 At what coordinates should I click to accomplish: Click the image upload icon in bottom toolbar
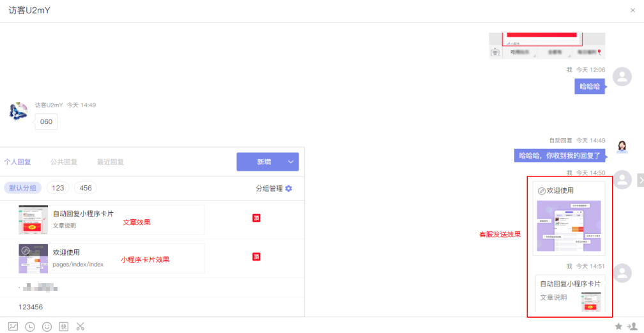click(13, 327)
